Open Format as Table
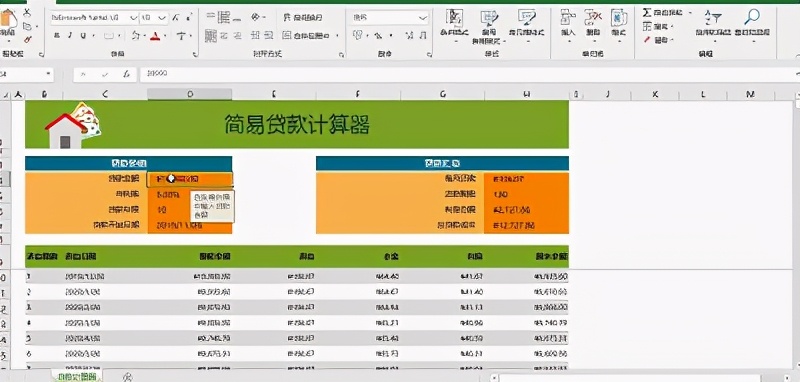This screenshot has height=382, width=800. coord(489,26)
